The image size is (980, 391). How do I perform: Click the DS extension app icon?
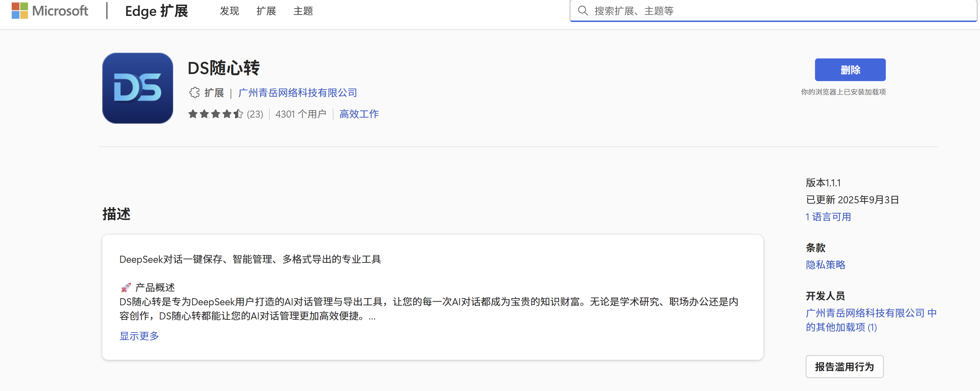[x=137, y=88]
